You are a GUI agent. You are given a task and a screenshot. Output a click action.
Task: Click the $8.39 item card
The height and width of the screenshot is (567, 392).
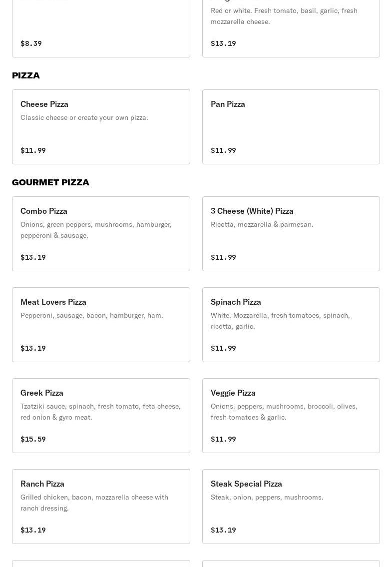pyautogui.click(x=101, y=30)
